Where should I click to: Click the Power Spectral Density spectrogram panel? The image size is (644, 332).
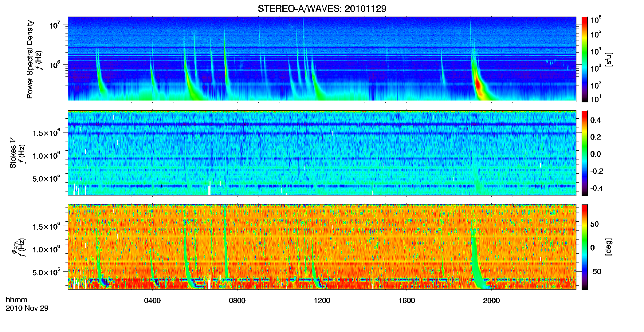(x=322, y=59)
